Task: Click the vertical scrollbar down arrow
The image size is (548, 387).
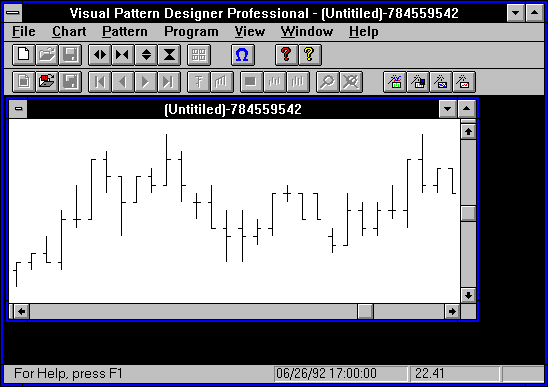Action: pos(468,295)
